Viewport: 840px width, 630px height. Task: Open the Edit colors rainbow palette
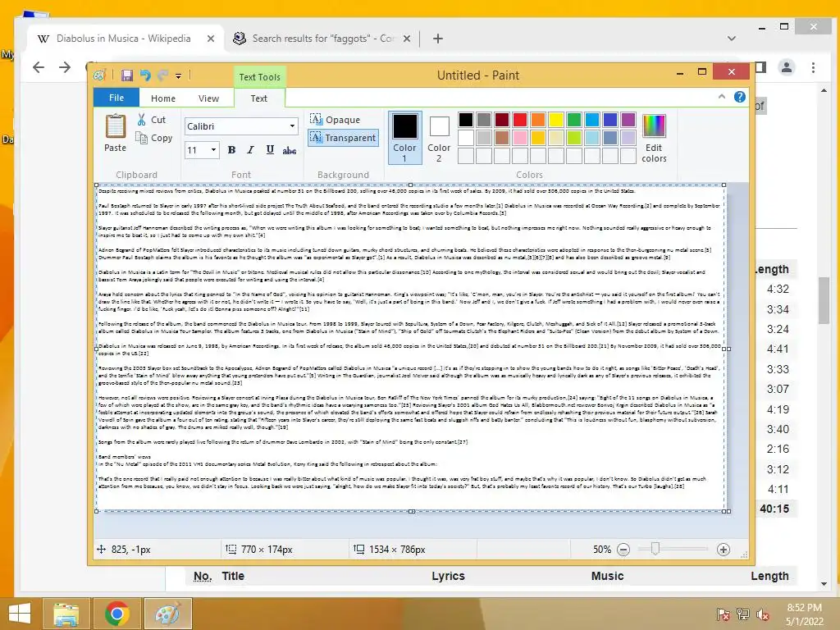pos(654,139)
